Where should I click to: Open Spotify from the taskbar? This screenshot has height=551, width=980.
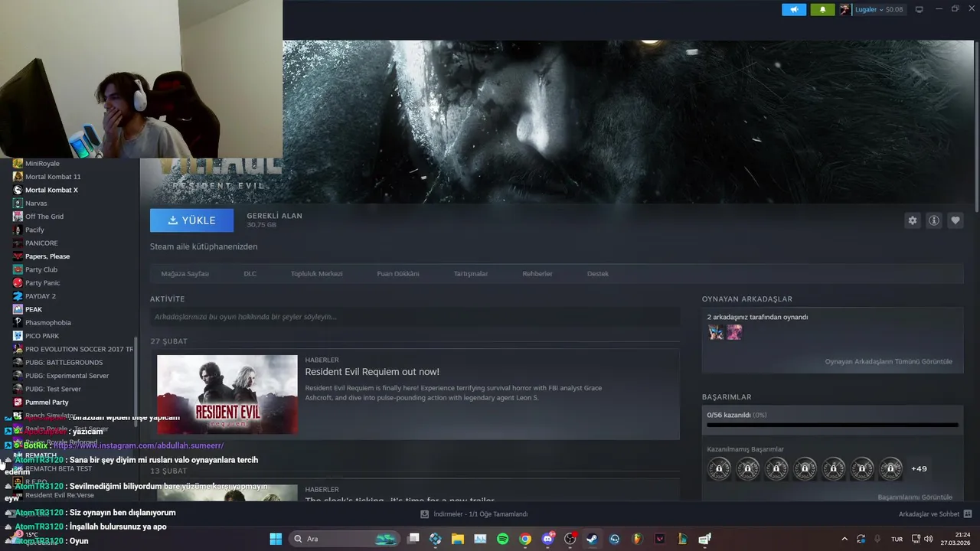point(502,539)
